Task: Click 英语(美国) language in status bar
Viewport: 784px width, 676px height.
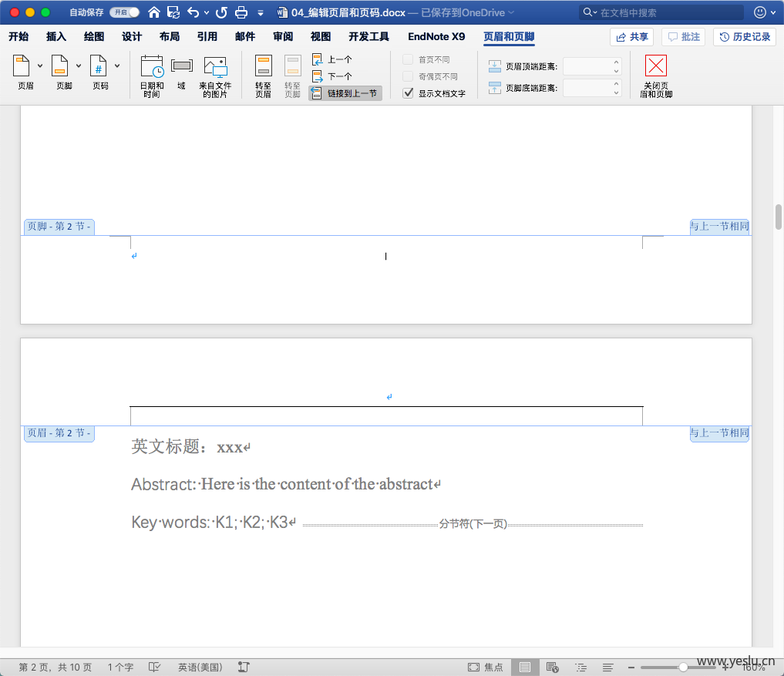Action: (200, 668)
